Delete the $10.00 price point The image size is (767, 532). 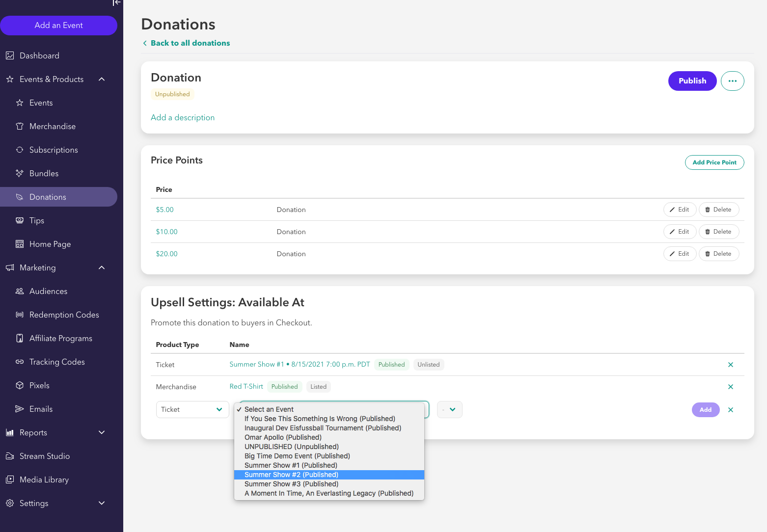pos(718,232)
